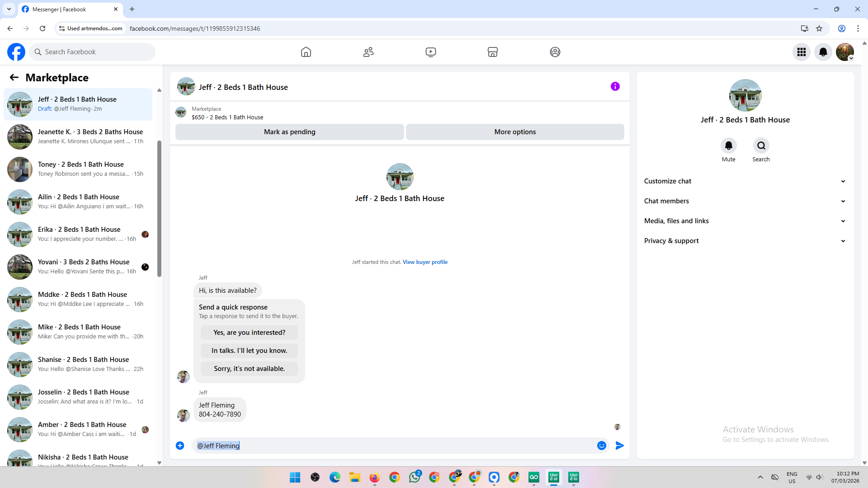Open the Groups icon in top navigation
The height and width of the screenshot is (488, 868).
point(555,52)
